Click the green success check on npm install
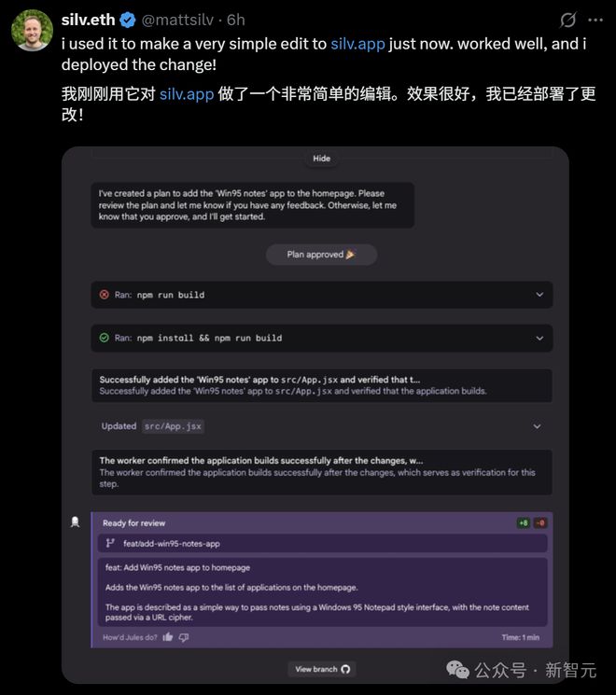 [x=105, y=338]
